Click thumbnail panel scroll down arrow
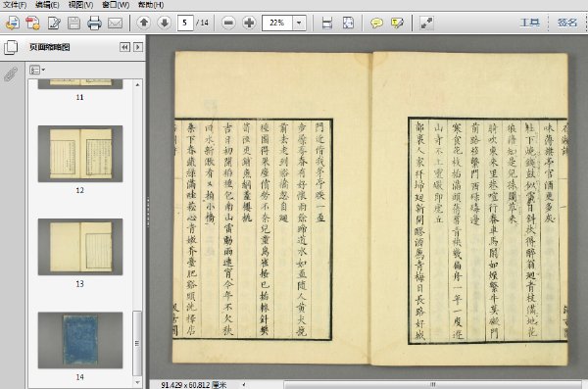This screenshot has height=389, width=588. coord(137,382)
